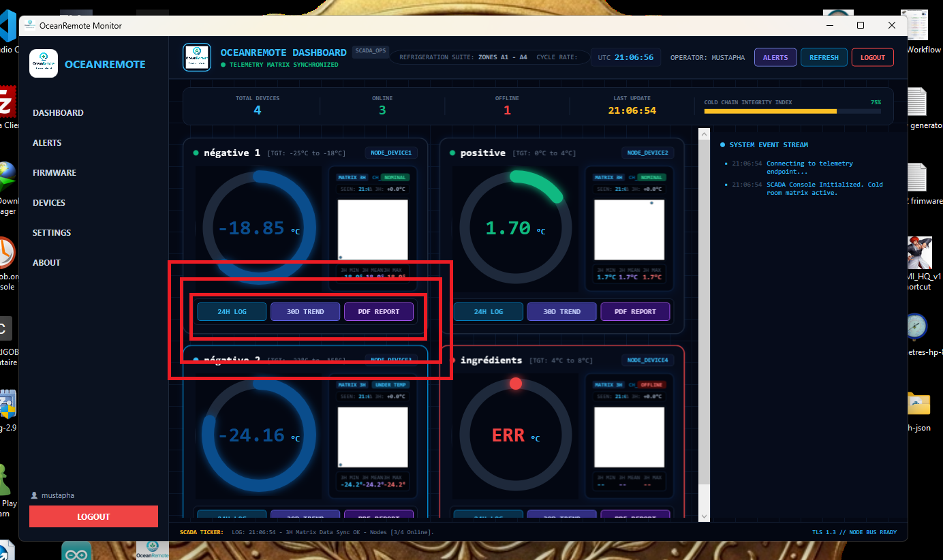Select the h-json folder on the desktop
The width and height of the screenshot is (943, 560).
click(918, 404)
